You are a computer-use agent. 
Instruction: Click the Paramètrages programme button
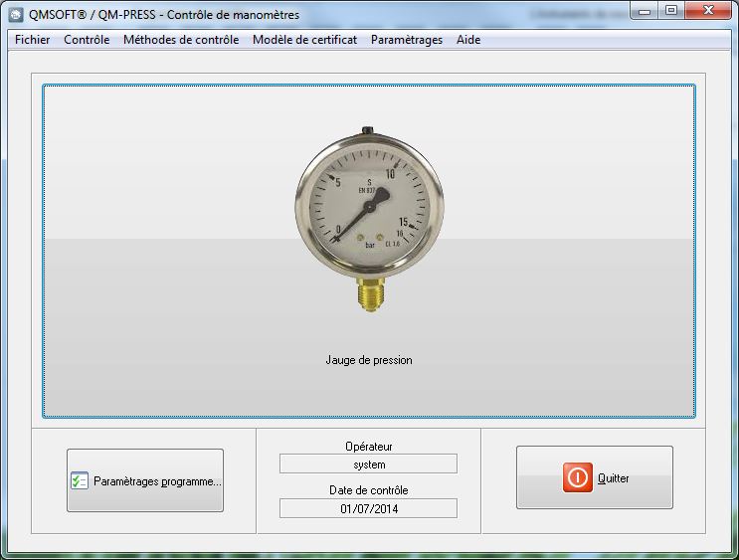[145, 480]
